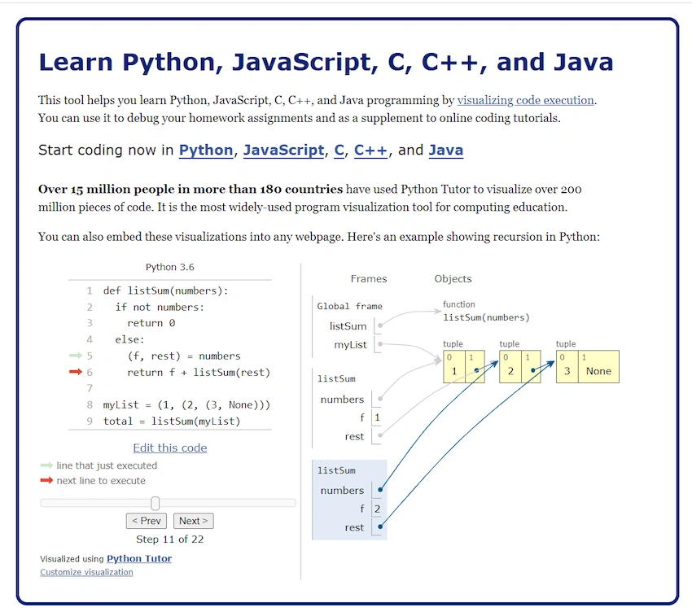Click 'rest' pointer dot in highlighted frame
692x616 pixels.
(x=380, y=526)
